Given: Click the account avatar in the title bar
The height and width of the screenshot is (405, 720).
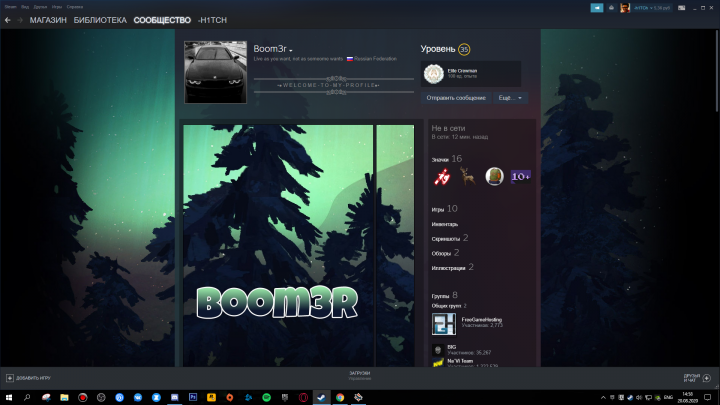Looking at the screenshot, I should pyautogui.click(x=625, y=7).
